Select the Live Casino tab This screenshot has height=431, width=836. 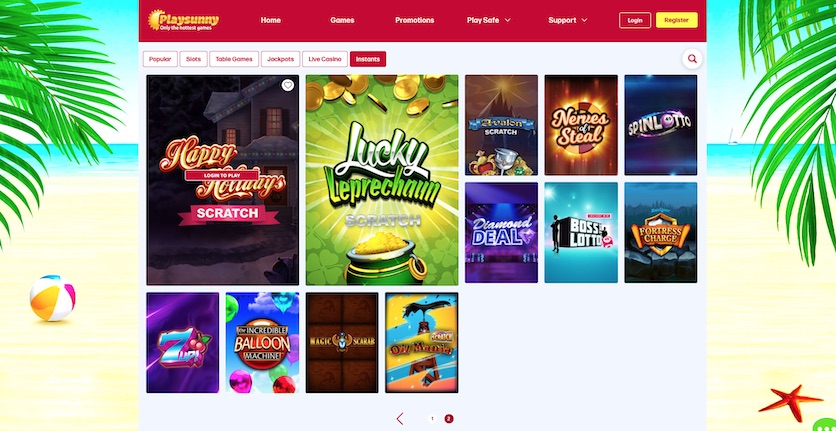pos(325,59)
